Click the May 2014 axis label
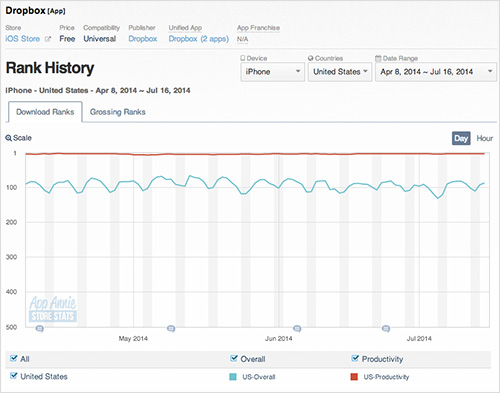 tap(133, 339)
